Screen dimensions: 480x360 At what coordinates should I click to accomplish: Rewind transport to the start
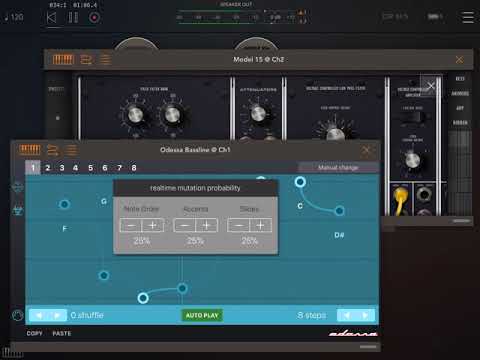[51, 17]
